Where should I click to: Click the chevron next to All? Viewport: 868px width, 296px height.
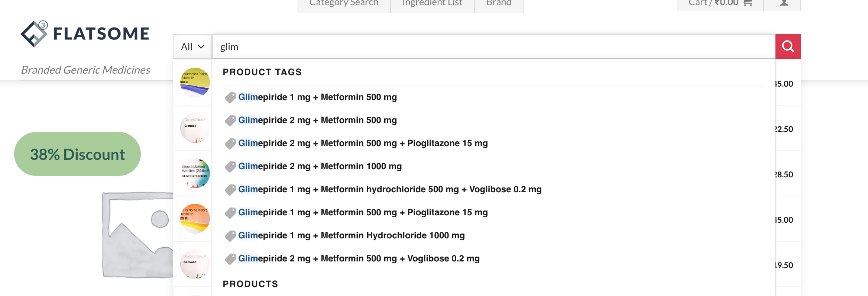[201, 47]
